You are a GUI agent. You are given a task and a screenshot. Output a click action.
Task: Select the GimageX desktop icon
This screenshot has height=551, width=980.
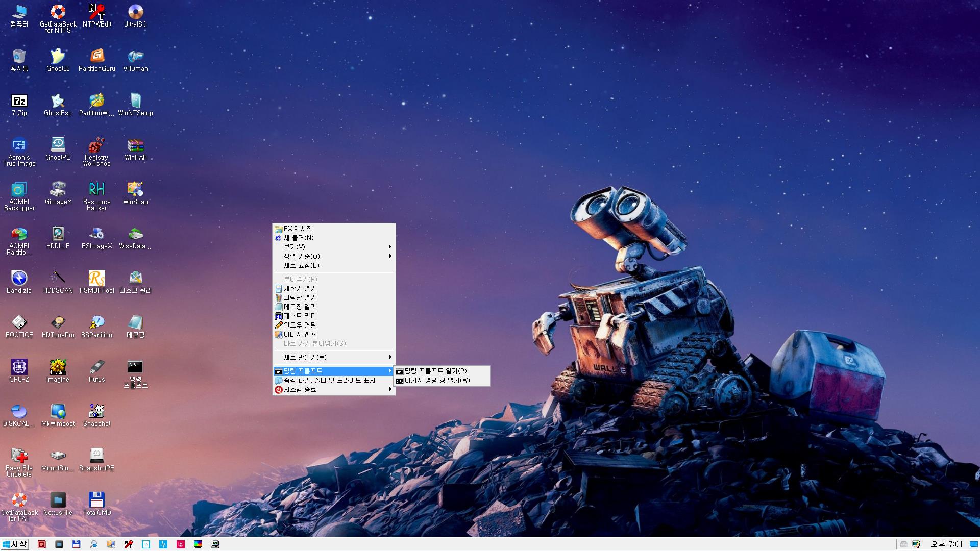tap(58, 193)
